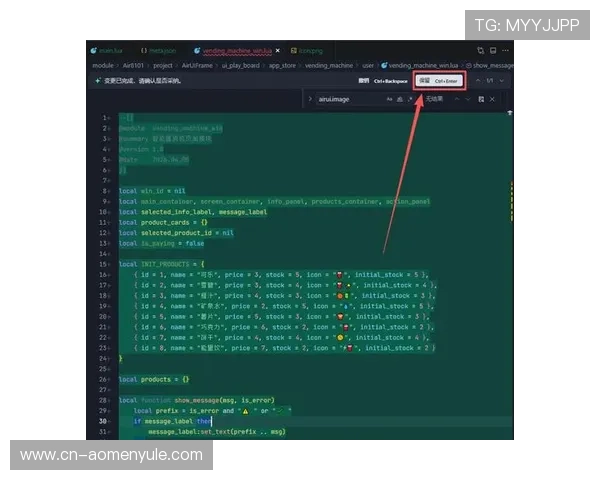Screen dimensions: 600x480
Task: Go to previous match in find widget
Action: pyautogui.click(x=457, y=100)
